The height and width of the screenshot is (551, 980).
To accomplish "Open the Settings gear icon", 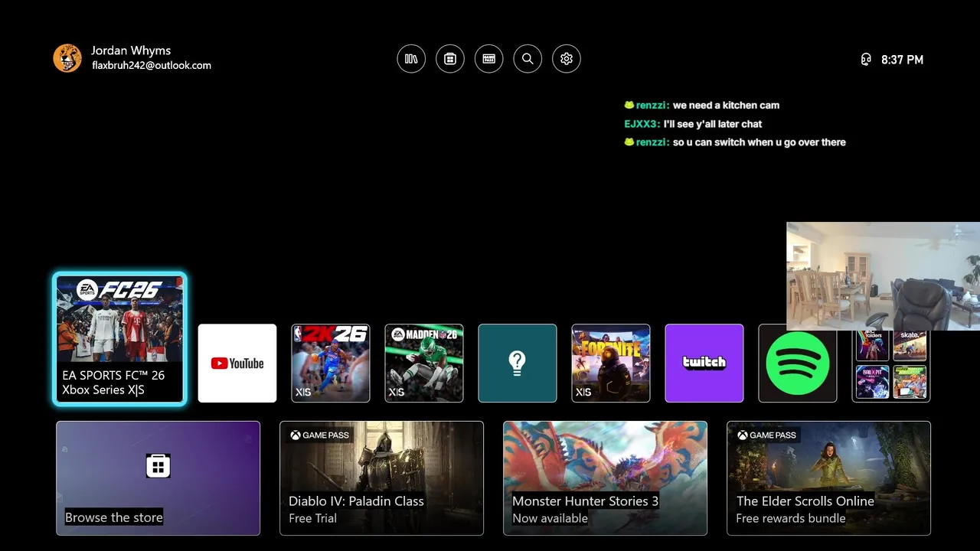I will click(567, 59).
